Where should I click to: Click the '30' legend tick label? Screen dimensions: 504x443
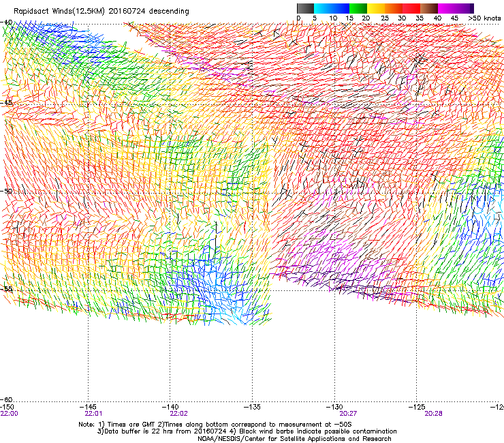[x=402, y=18]
